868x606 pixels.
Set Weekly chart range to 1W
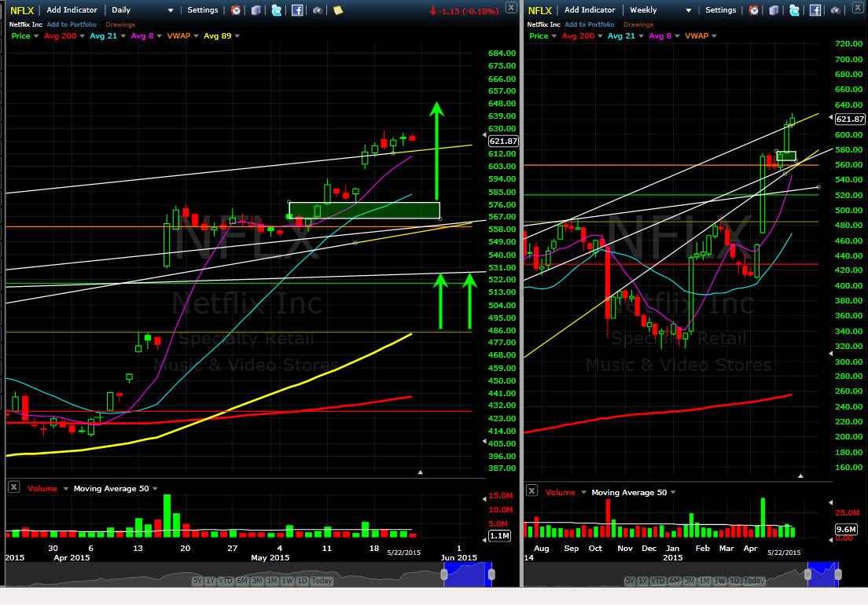click(x=719, y=581)
